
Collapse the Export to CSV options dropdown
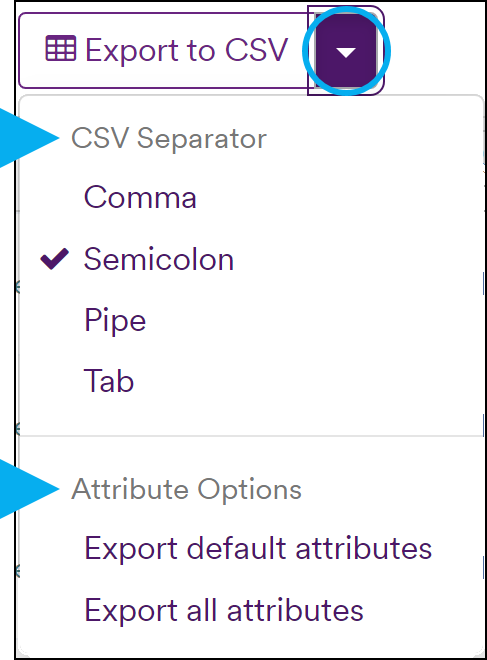pos(346,51)
